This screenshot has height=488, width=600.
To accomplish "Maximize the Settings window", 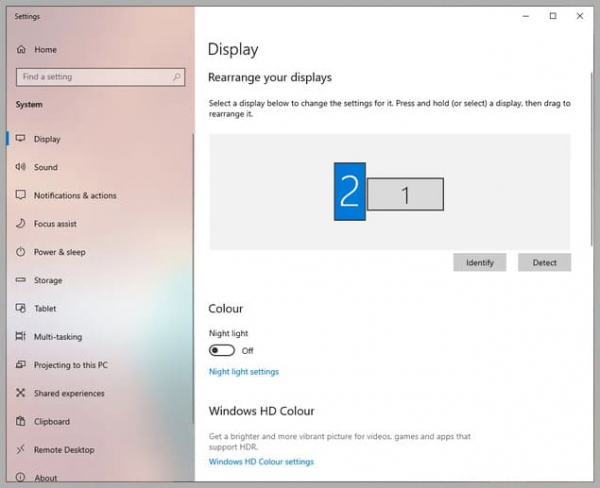I will point(553,16).
